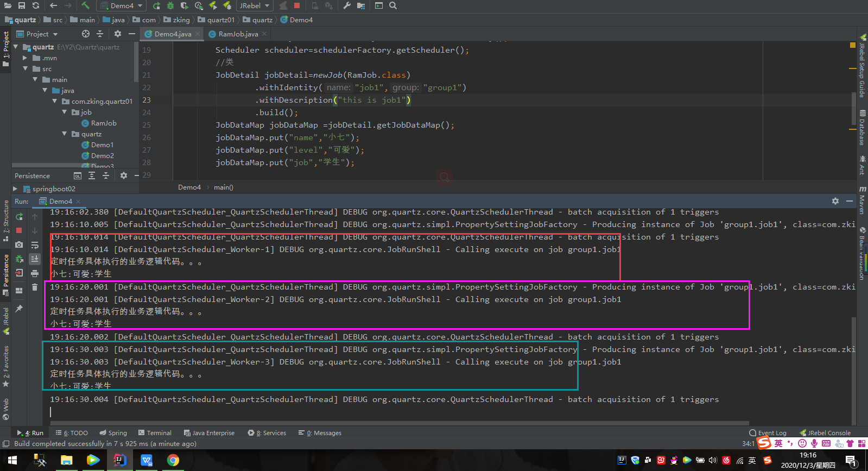
Task: Toggle the Database tool window stripe button
Action: point(862,128)
